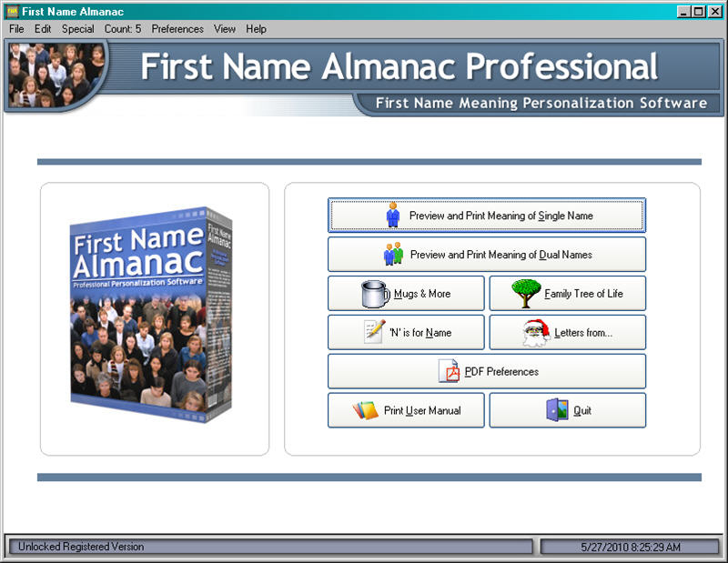
Task: Click the crowd photo in the header banner
Action: click(x=56, y=75)
